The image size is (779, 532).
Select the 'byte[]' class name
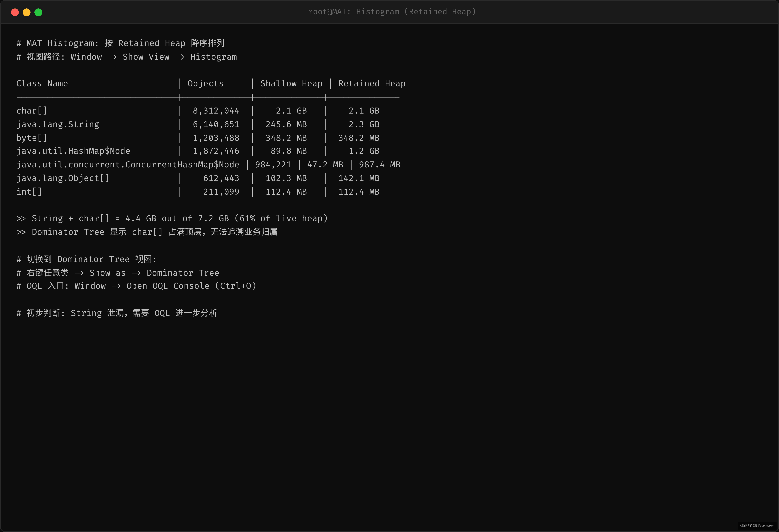point(32,138)
